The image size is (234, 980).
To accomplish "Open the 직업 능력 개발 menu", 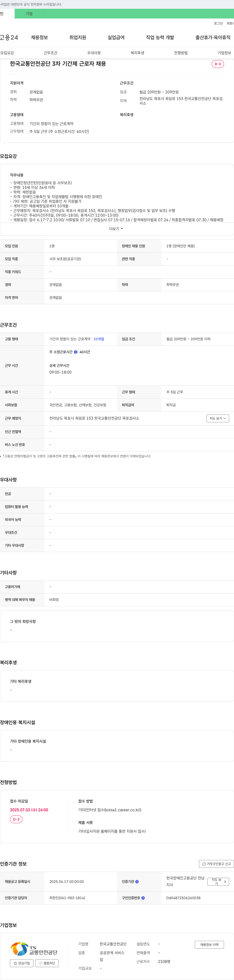I will [160, 37].
